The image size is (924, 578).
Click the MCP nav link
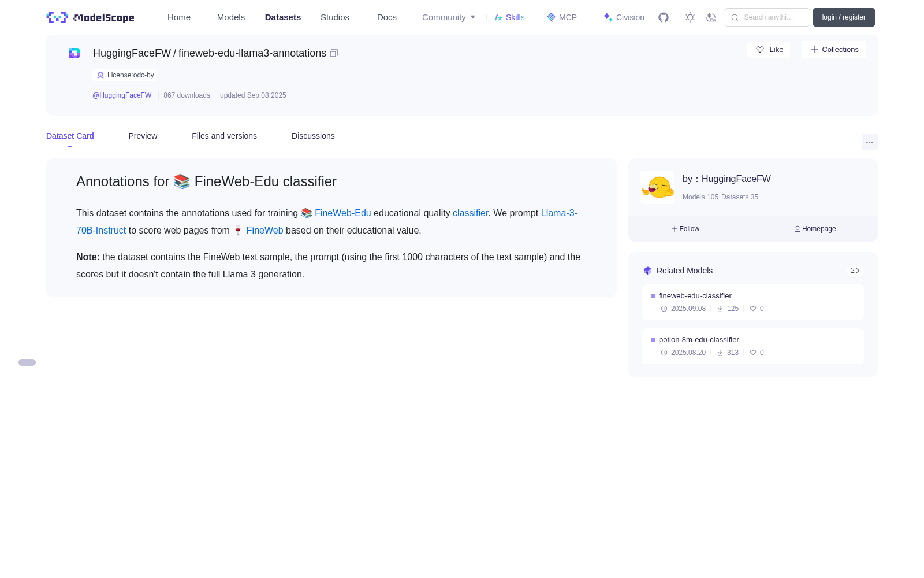coord(562,17)
